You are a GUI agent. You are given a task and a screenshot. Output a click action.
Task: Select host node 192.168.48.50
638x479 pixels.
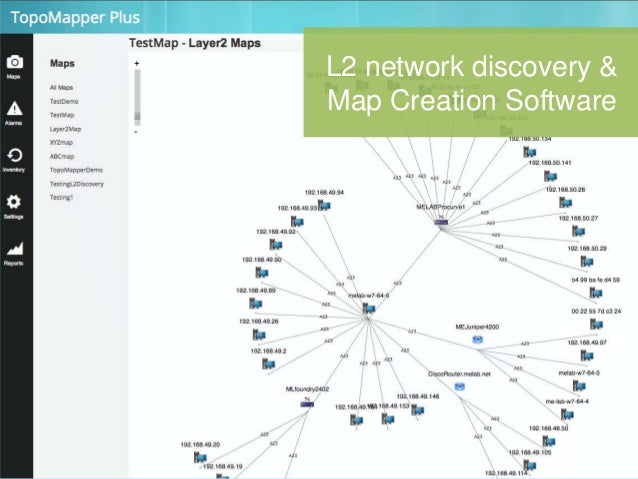tap(549, 441)
